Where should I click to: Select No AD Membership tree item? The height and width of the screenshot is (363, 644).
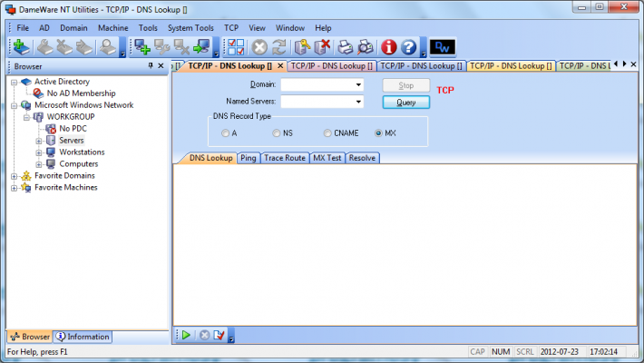[x=81, y=93]
